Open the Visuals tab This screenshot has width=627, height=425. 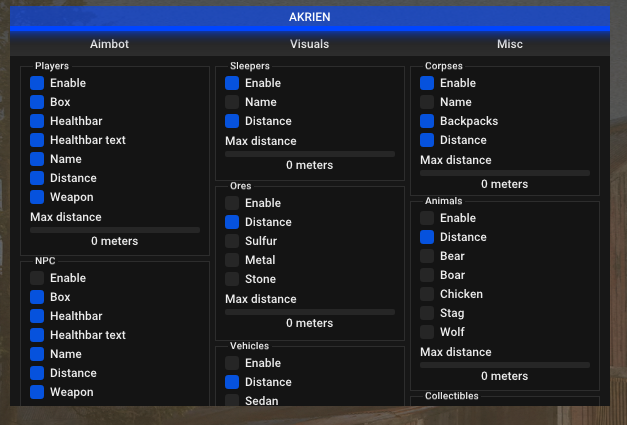[309, 44]
